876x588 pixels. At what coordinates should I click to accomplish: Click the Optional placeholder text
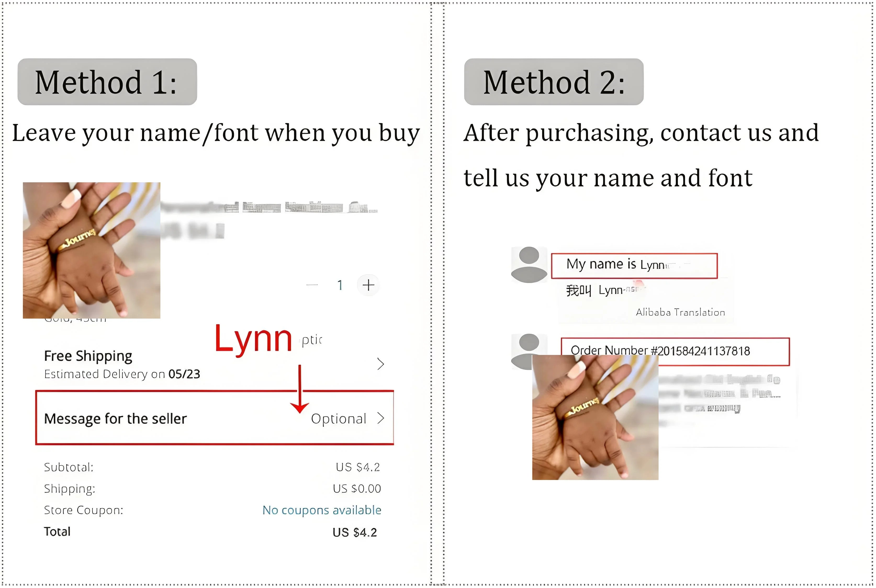[x=339, y=419]
